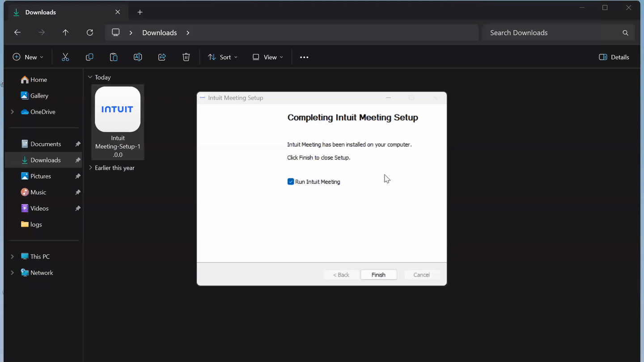Image resolution: width=644 pixels, height=362 pixels.
Task: Go up one folder level
Action: (66, 33)
